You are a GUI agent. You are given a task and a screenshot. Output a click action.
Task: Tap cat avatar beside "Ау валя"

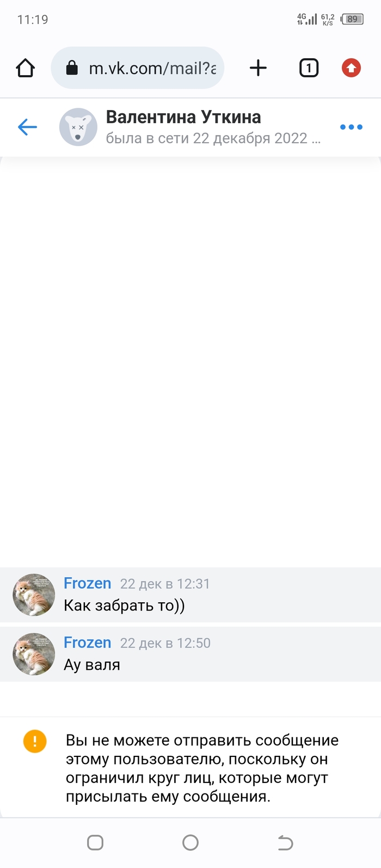[34, 654]
